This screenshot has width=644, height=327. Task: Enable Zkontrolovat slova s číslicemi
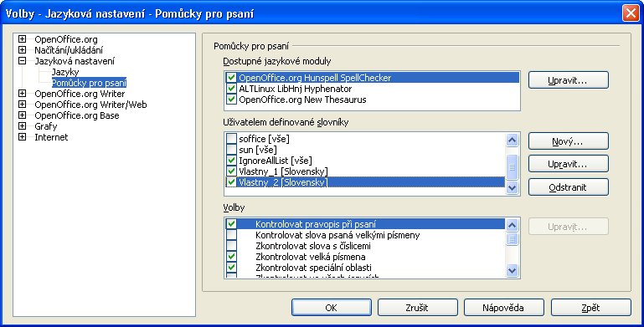pyautogui.click(x=231, y=246)
